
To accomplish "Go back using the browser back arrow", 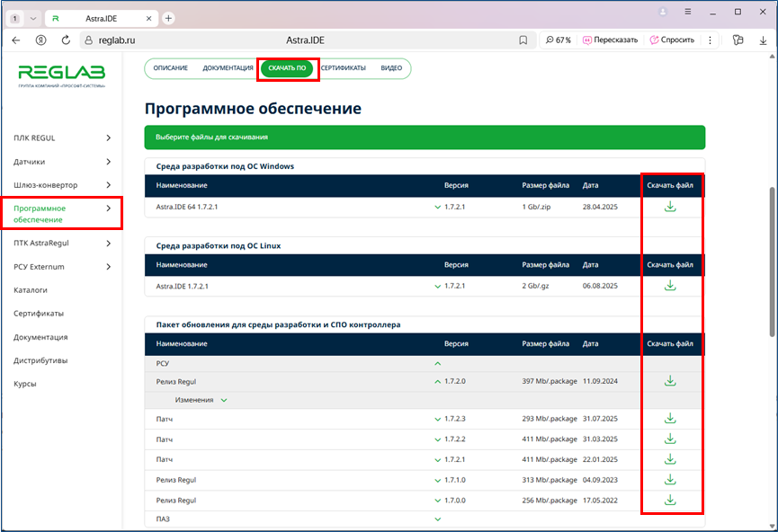I will [x=16, y=40].
